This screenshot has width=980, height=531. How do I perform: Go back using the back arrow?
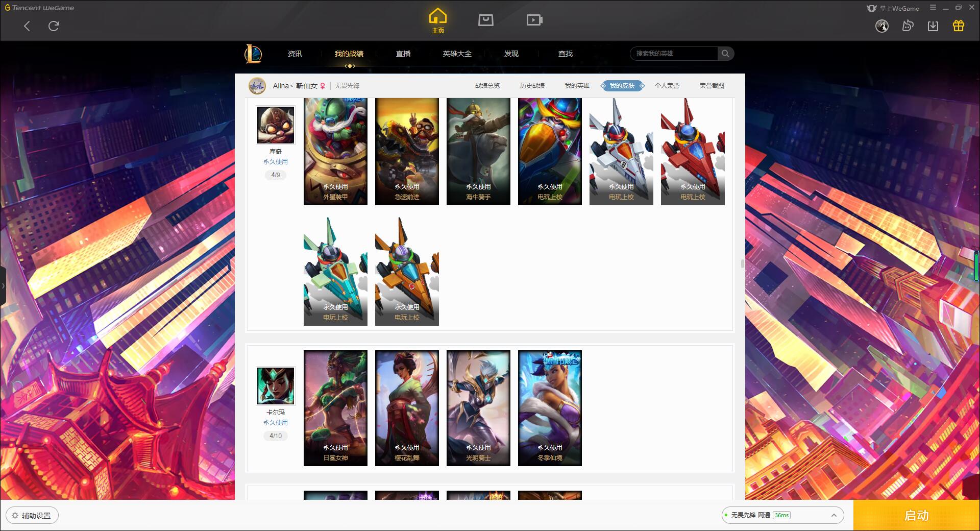[x=27, y=26]
